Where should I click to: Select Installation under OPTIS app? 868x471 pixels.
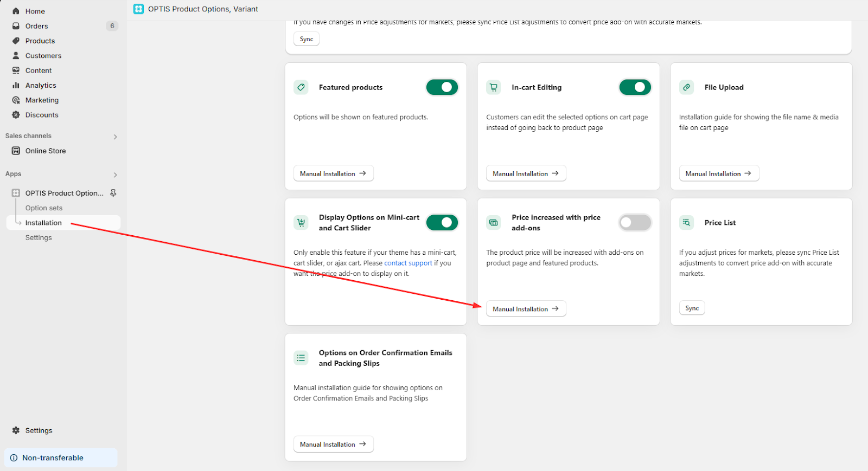tap(63, 223)
